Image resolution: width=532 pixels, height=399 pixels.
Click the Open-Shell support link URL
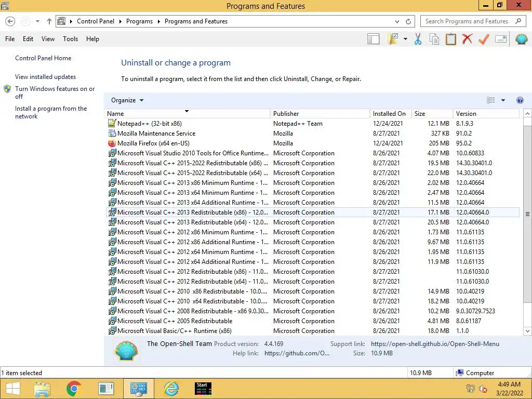point(435,344)
